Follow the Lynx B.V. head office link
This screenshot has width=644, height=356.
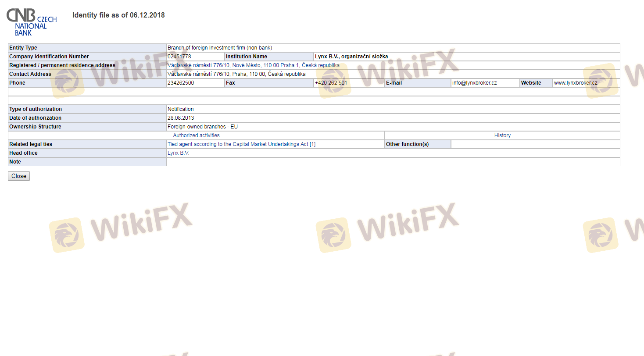[178, 153]
